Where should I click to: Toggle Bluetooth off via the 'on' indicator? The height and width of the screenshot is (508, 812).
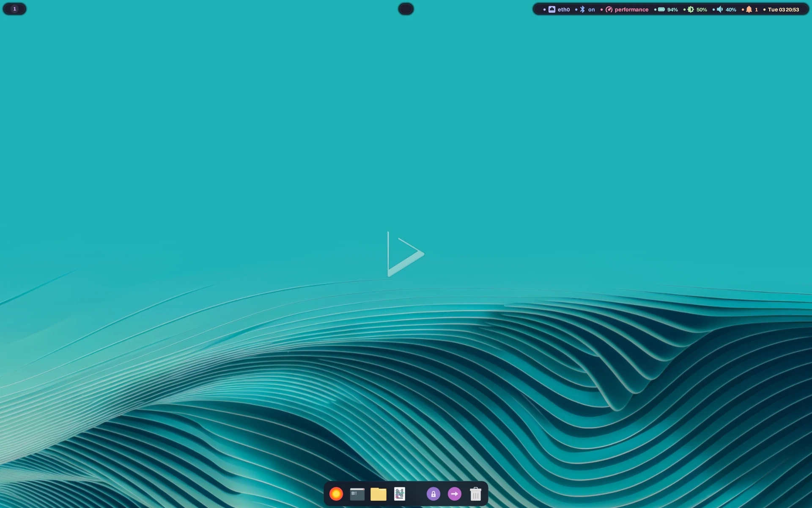coord(591,9)
